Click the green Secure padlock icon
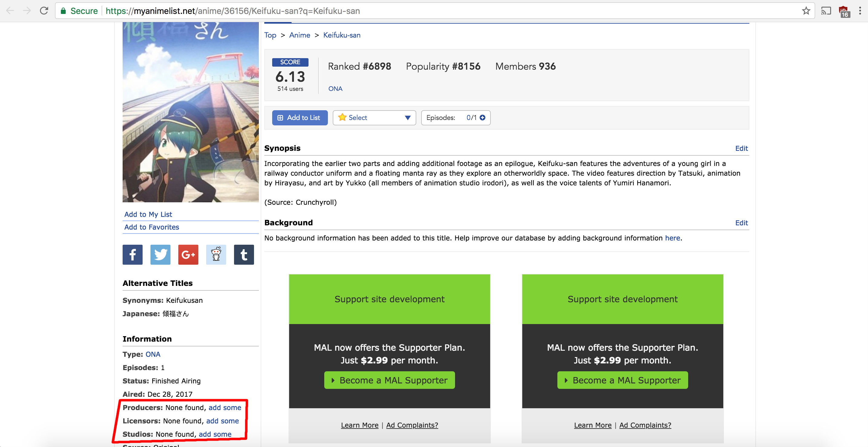 point(63,11)
